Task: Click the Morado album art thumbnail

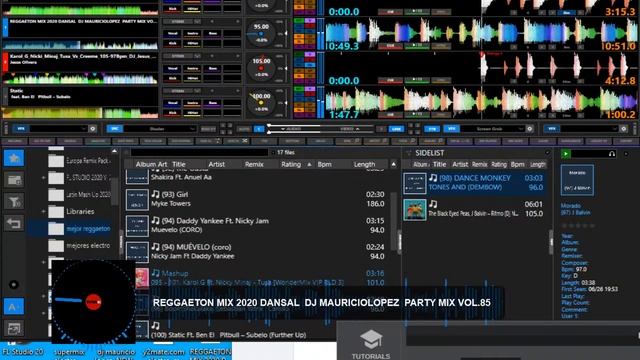Action: click(x=577, y=180)
